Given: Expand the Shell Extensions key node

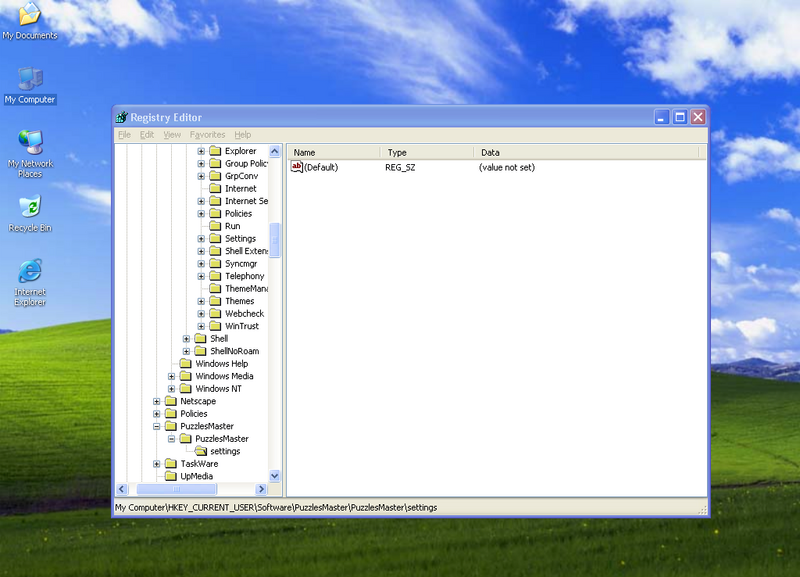Looking at the screenshot, I should pos(201,251).
